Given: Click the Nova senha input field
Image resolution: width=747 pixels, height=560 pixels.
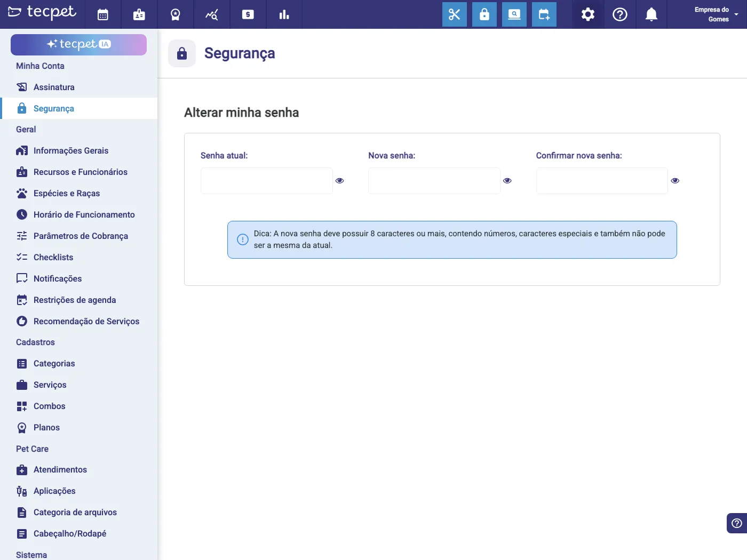Looking at the screenshot, I should tap(434, 181).
